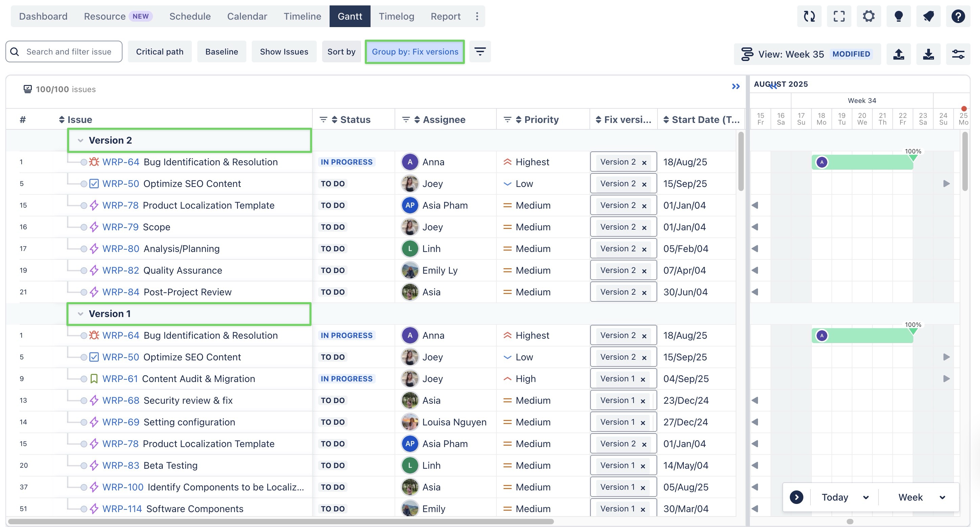Open the settings gear icon
Image resolution: width=980 pixels, height=527 pixels.
[869, 16]
